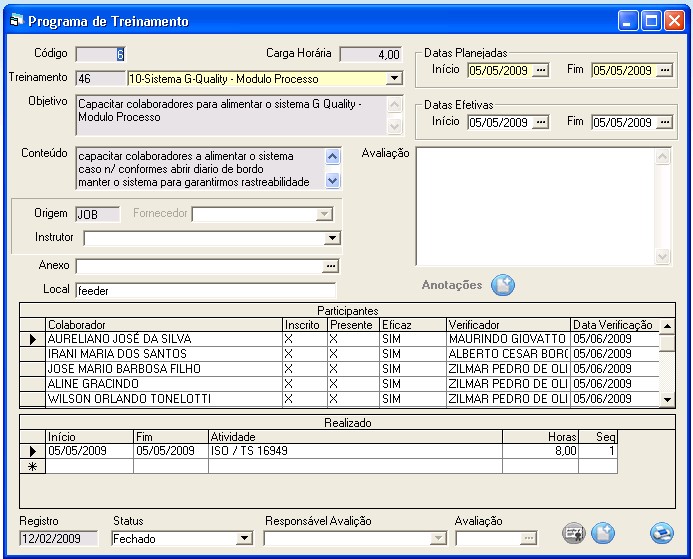This screenshot has width=693, height=559.
Task: Click the bottom Avaliação ellipsis button
Action: (x=529, y=538)
